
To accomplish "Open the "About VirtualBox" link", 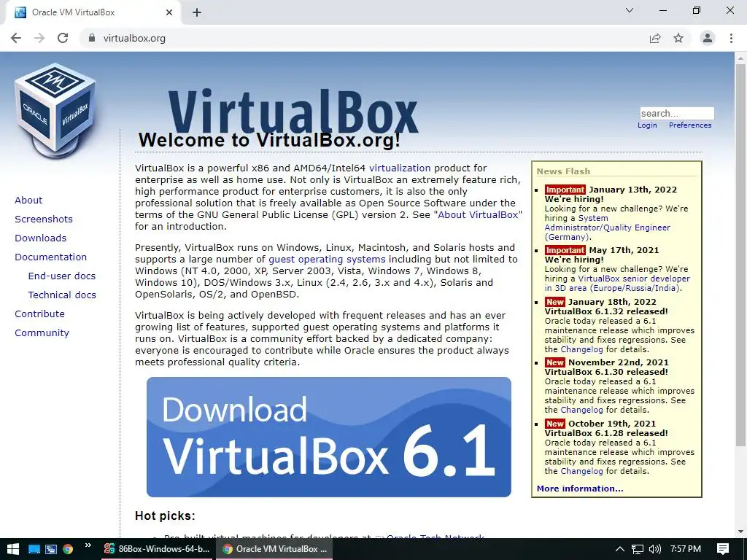I will click(x=478, y=215).
